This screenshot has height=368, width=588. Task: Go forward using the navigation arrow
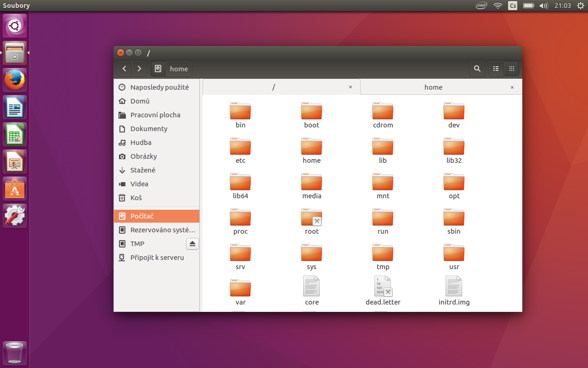(x=139, y=69)
